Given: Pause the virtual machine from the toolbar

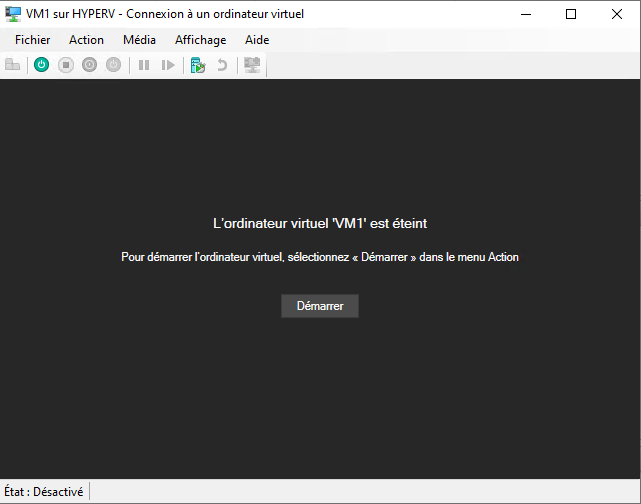Looking at the screenshot, I should (144, 65).
